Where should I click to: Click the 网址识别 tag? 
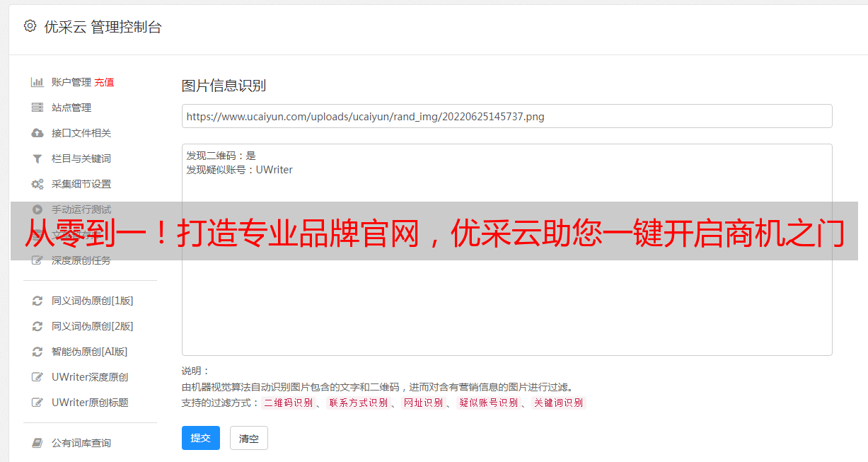pyautogui.click(x=423, y=403)
